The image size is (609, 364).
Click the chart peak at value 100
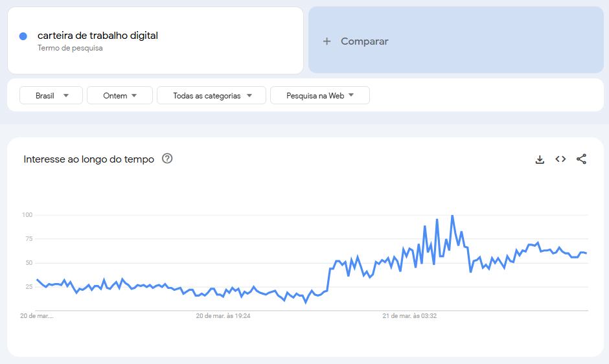(452, 216)
